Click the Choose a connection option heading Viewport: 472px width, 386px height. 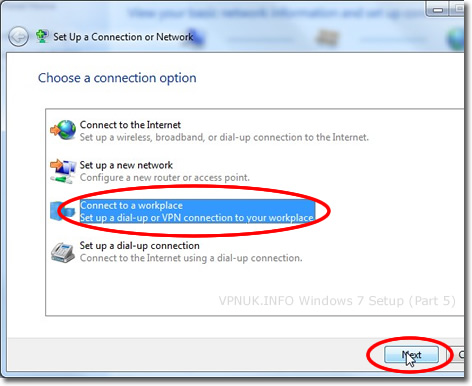117,78
